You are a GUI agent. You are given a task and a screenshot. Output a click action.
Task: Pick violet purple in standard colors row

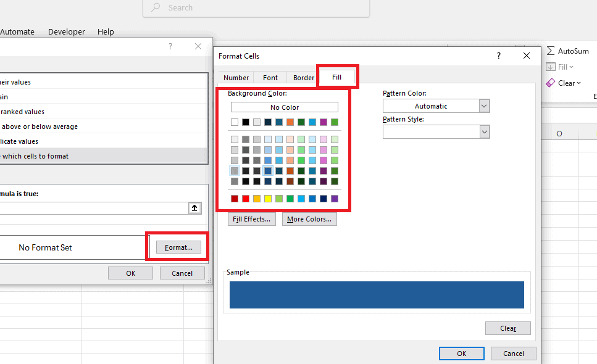[x=334, y=199]
